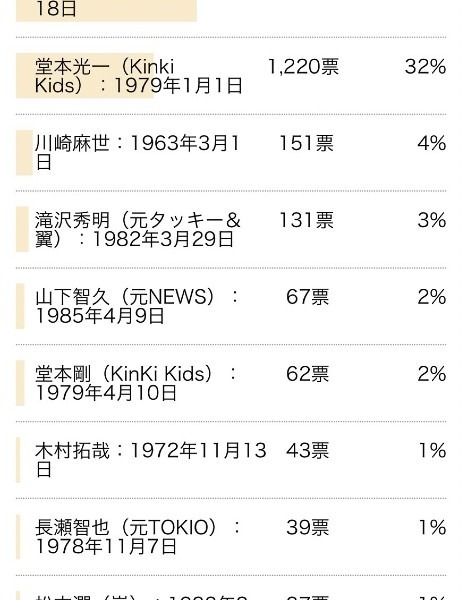
Task: Click the small result bar beside 川崎麻世
Action: (x=24, y=153)
